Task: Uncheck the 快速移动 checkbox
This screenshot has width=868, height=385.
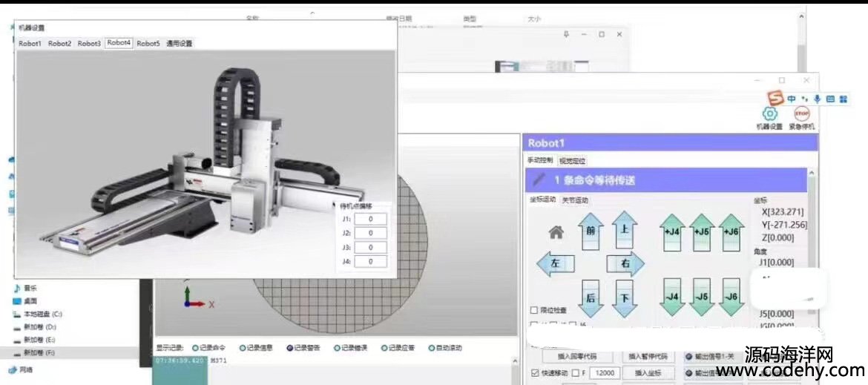Action: [535, 373]
